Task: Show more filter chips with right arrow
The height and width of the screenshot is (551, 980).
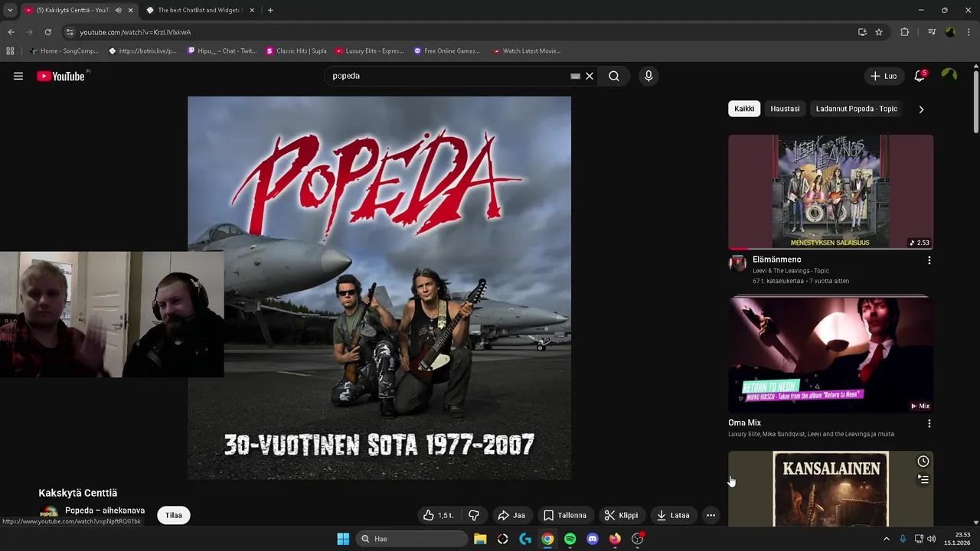Action: [921, 109]
